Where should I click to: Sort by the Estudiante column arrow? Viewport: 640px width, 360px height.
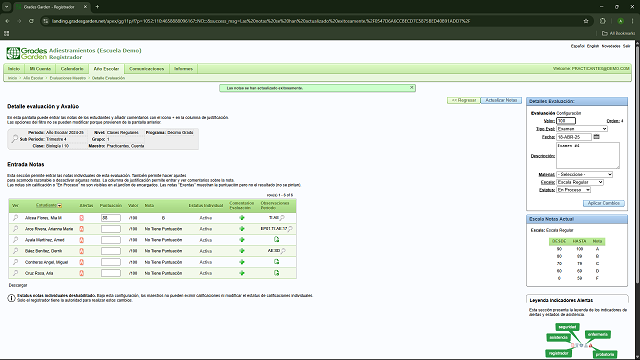[60, 206]
